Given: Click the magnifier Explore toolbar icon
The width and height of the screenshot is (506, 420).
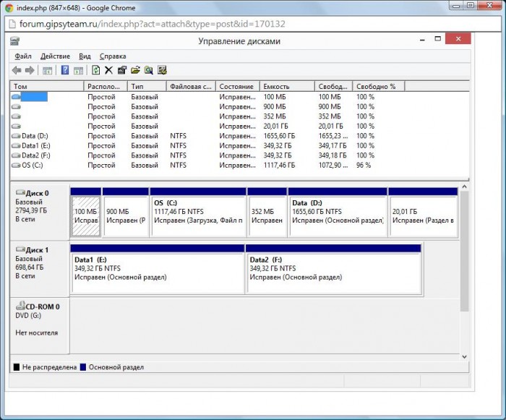Looking at the screenshot, I should (148, 70).
